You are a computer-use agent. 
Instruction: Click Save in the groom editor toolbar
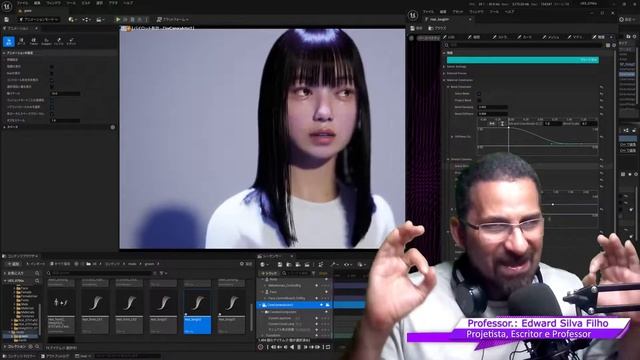(416, 28)
